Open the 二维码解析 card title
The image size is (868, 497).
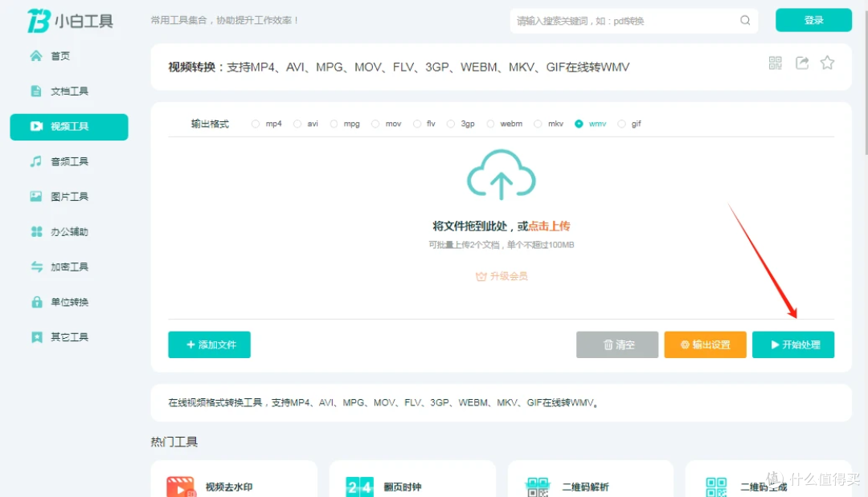[585, 487]
